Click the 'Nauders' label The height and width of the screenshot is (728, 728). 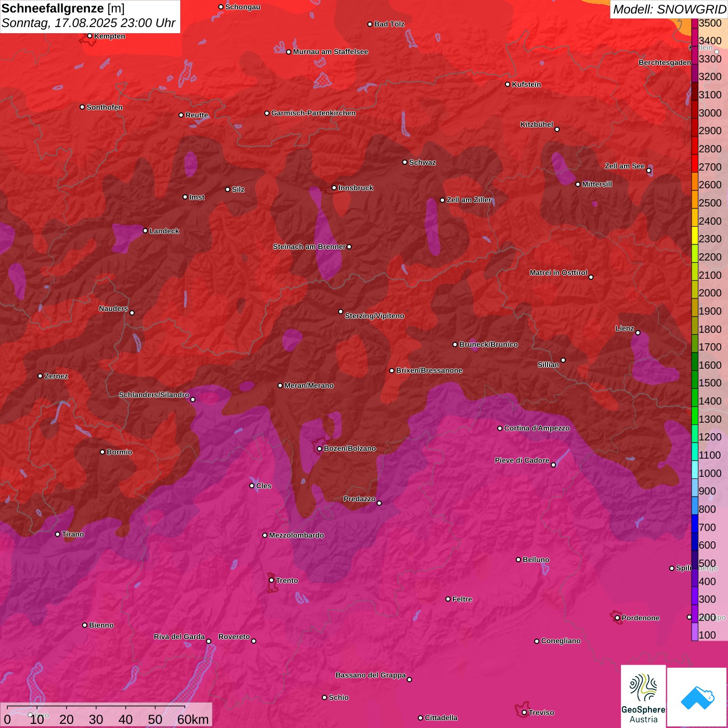(x=113, y=308)
